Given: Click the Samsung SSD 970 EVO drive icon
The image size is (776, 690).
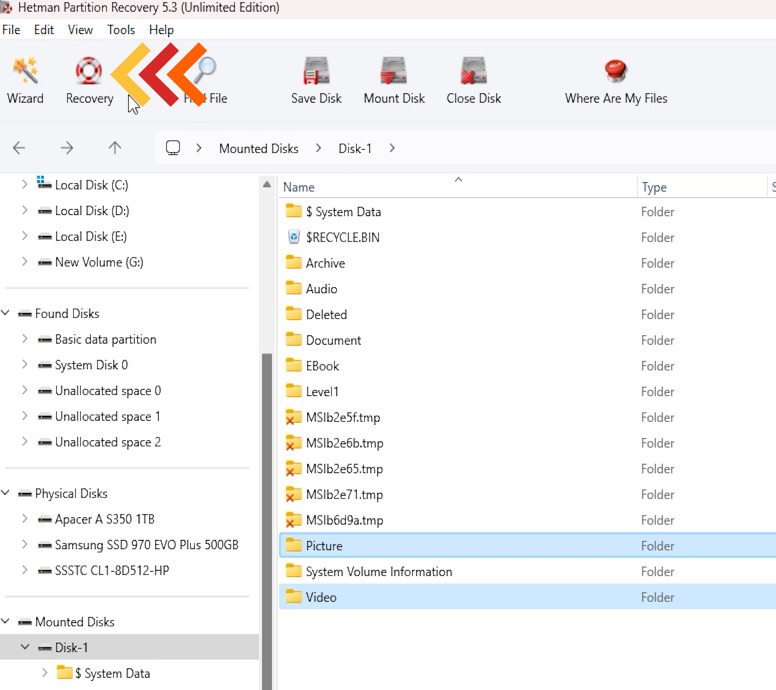Looking at the screenshot, I should (x=45, y=545).
